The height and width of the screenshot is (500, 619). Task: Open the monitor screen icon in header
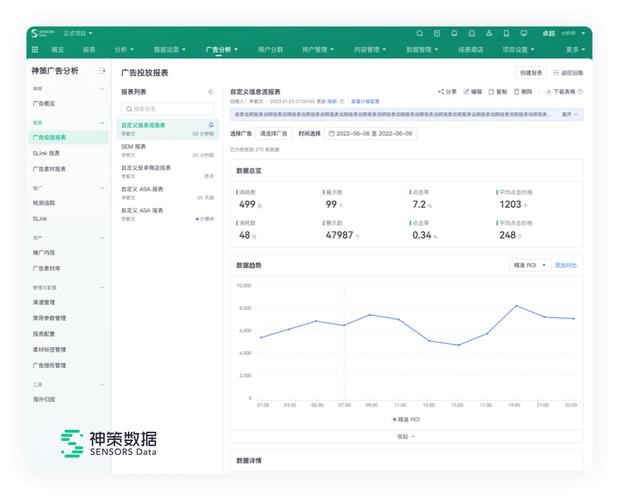[523, 33]
